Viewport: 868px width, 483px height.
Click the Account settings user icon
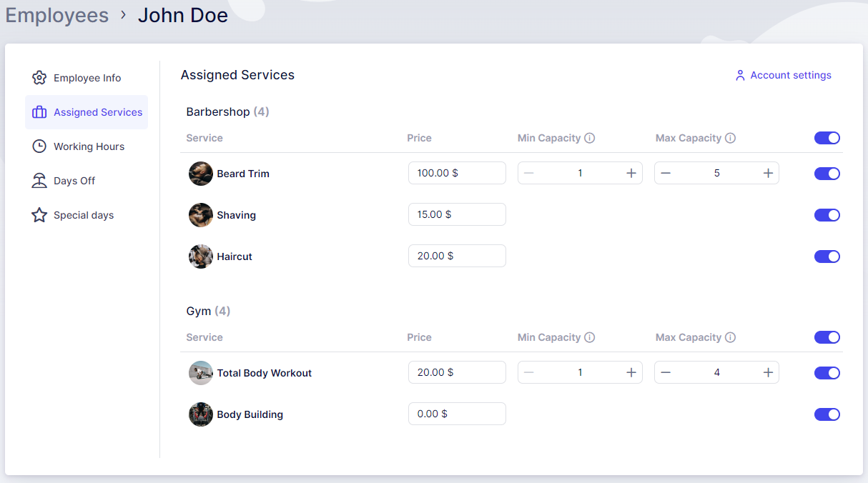[740, 75]
